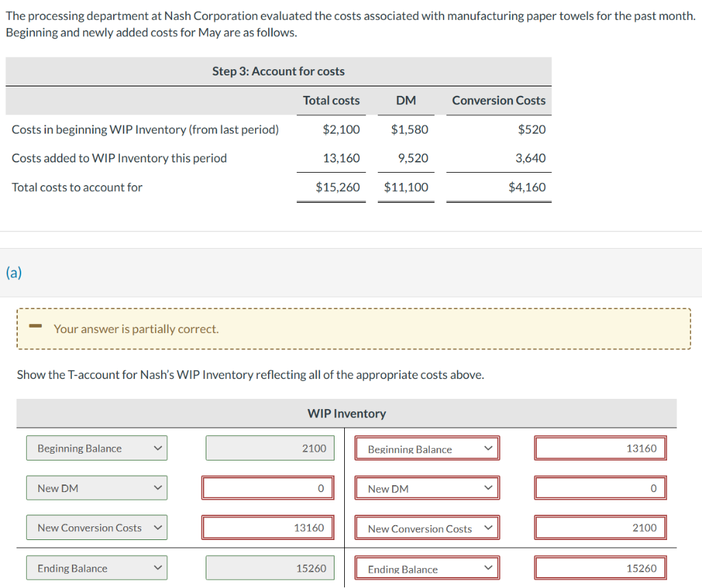
Task: Click the 'WIP Inventory' T-account heading
Action: click(x=346, y=413)
